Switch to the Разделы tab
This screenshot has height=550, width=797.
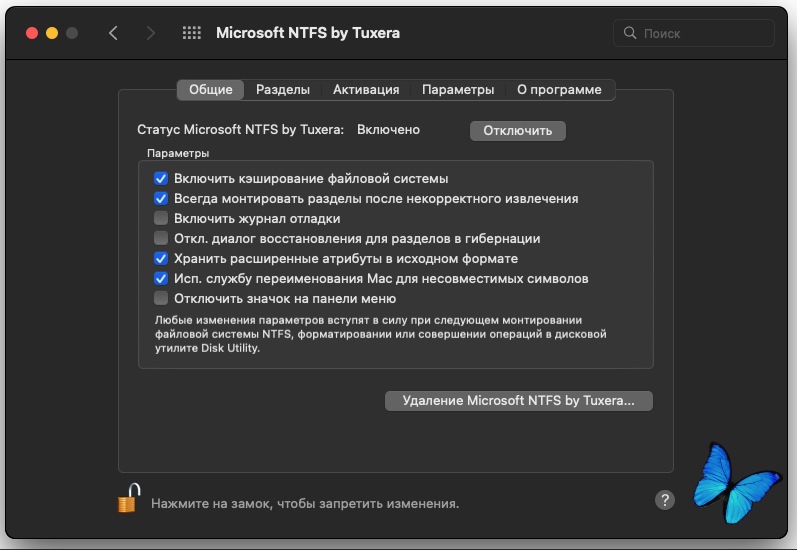[283, 90]
